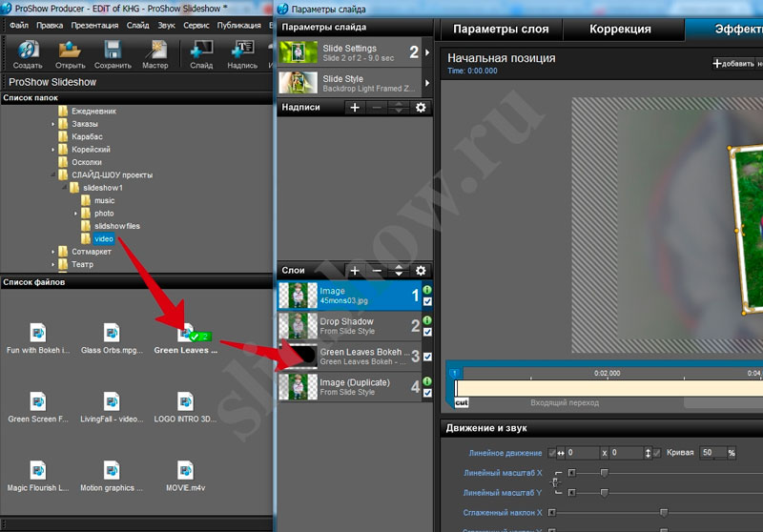Image resolution: width=763 pixels, height=532 pixels.
Task: Expand the Slide Style arrow
Action: pyautogui.click(x=427, y=83)
